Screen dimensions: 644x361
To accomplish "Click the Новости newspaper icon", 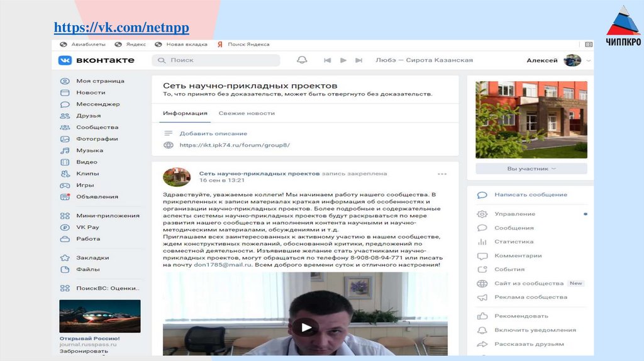I will coord(65,93).
